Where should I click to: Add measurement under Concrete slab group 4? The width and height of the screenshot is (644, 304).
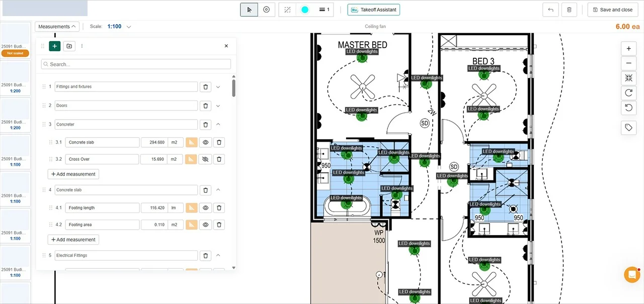coord(73,240)
